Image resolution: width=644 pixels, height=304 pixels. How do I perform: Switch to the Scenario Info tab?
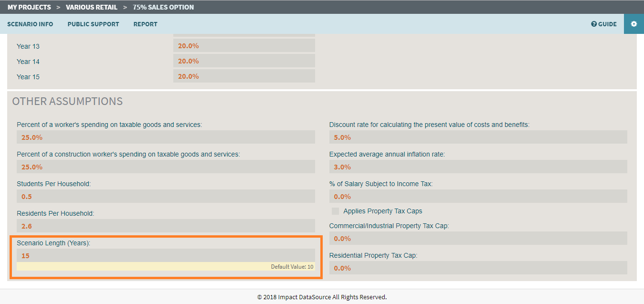[x=30, y=24]
